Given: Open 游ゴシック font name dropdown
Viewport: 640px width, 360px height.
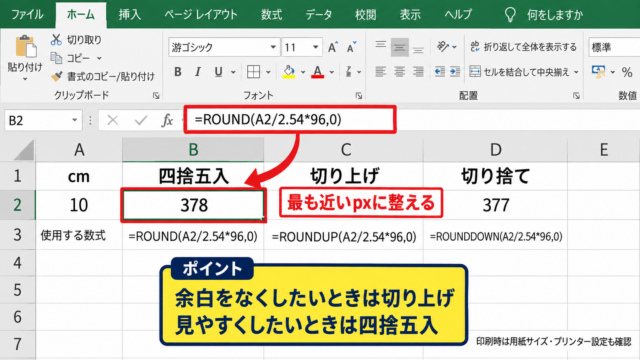Looking at the screenshot, I should point(273,47).
